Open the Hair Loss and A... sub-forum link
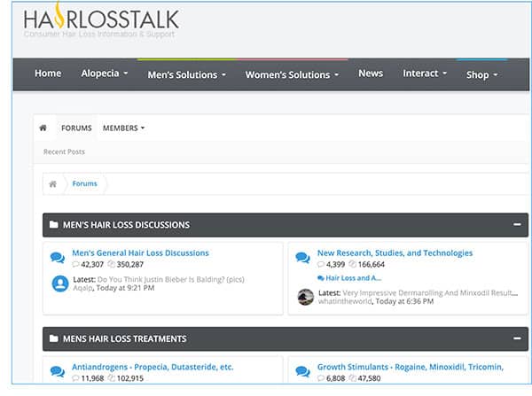Viewport: 532px width, 396px height. (351, 277)
